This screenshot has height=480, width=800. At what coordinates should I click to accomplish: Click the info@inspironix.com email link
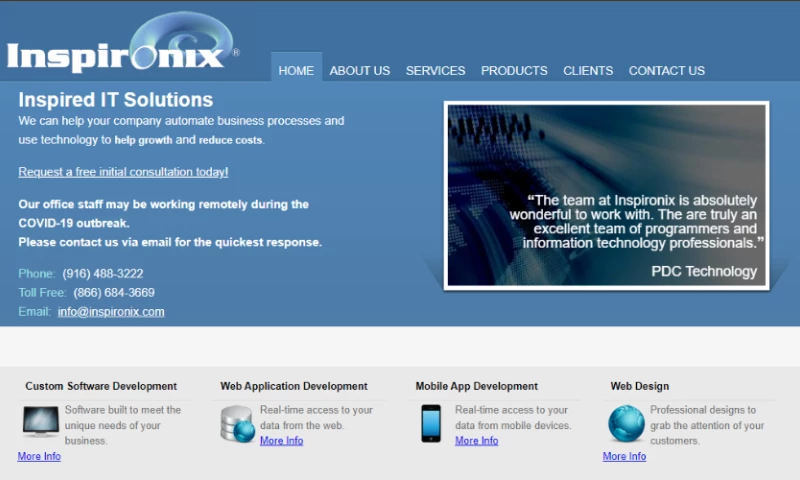coord(111,311)
